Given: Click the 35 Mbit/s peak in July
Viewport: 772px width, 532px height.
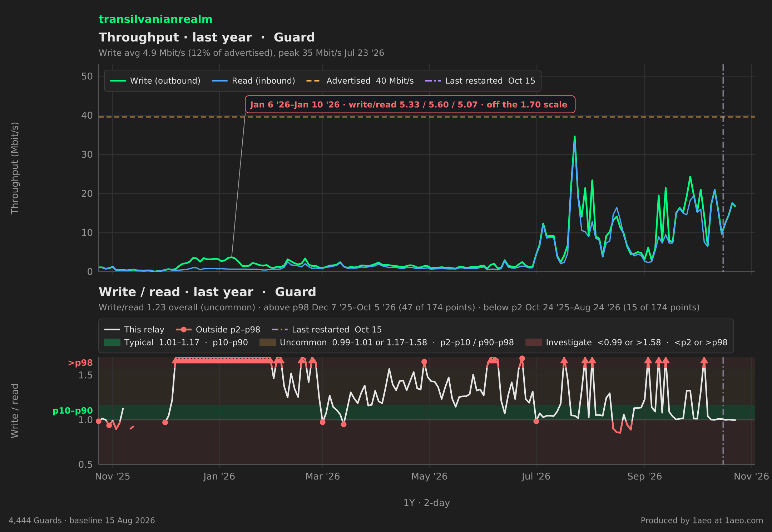Looking at the screenshot, I should [574, 137].
